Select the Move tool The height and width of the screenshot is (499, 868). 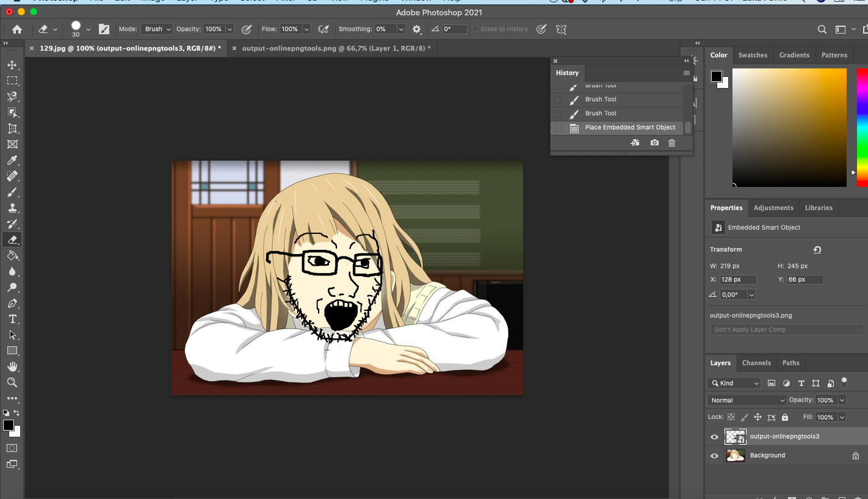12,65
